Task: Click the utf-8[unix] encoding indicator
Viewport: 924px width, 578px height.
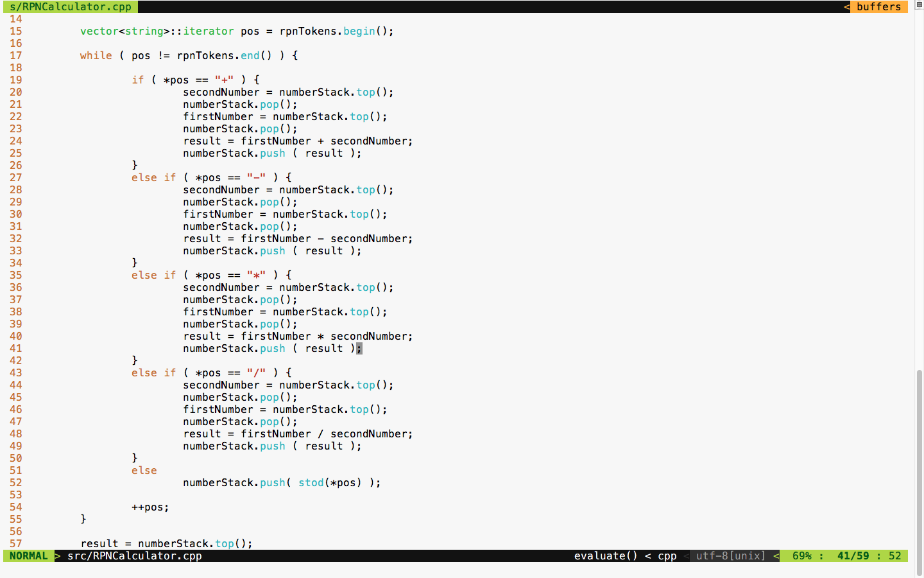Action: pyautogui.click(x=731, y=556)
